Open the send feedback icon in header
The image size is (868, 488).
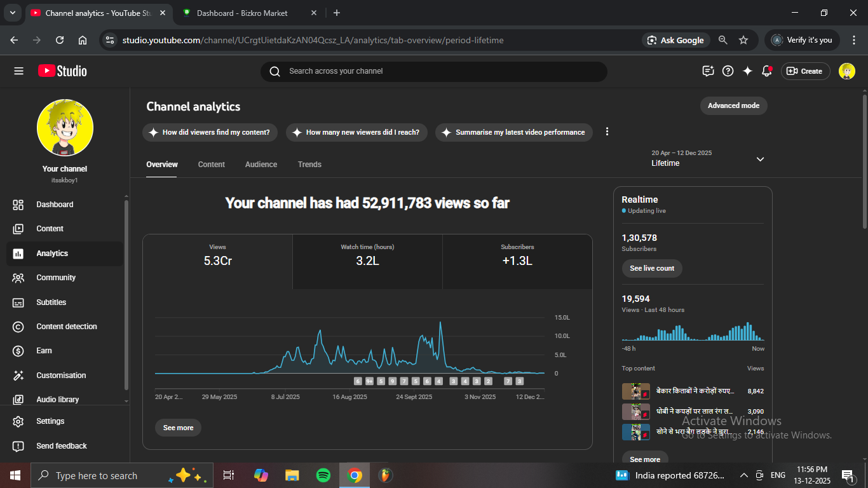pos(708,71)
